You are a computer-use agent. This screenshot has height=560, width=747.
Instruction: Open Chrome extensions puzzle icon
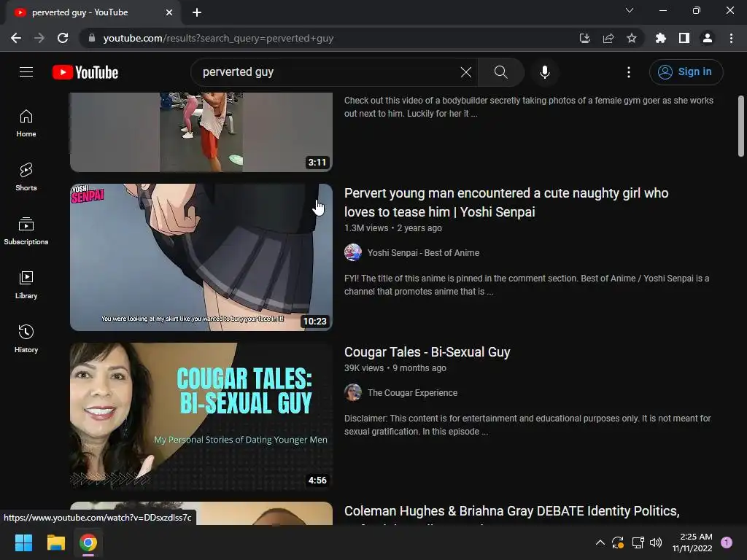[x=660, y=38]
